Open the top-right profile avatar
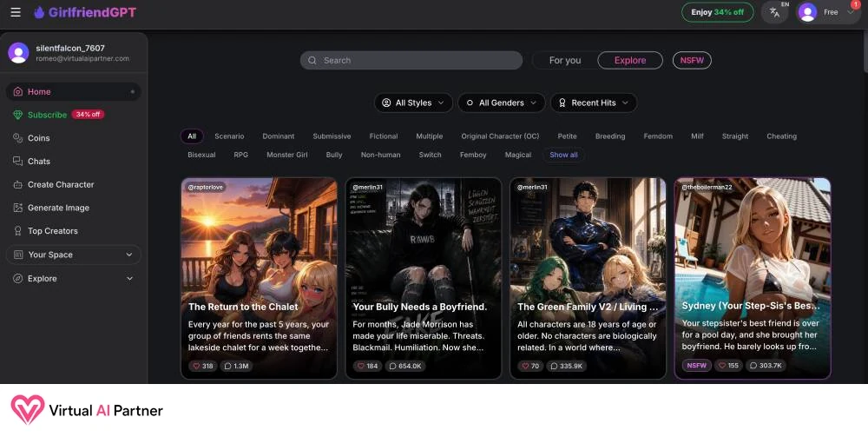The width and height of the screenshot is (868, 437). coord(807,12)
